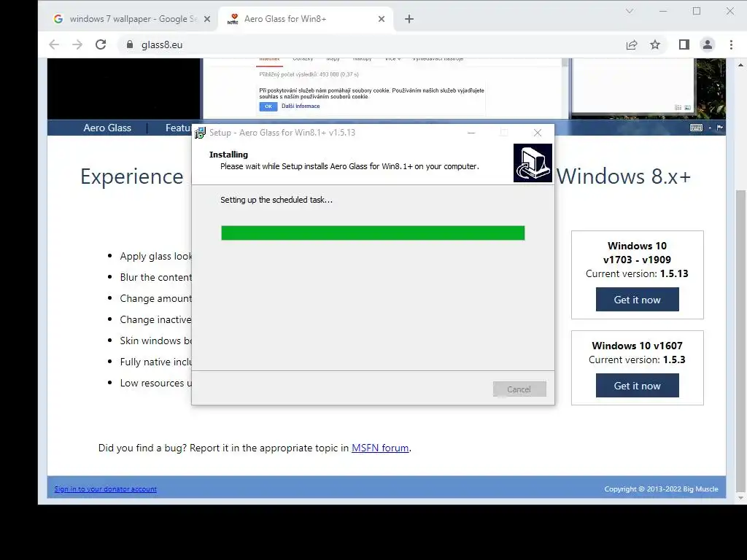Click the 'Blur the content' bullet item

[x=156, y=278]
